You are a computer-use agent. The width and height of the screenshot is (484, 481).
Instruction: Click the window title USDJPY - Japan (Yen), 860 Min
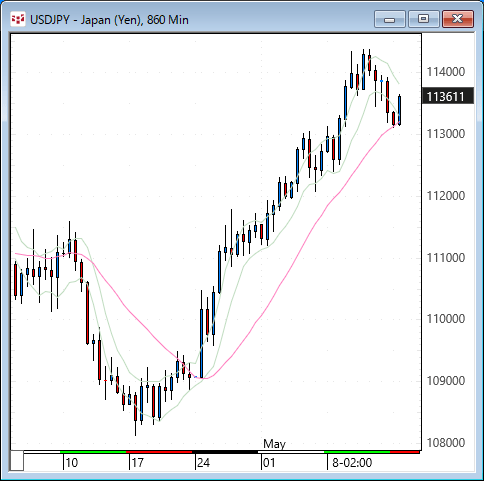coord(109,20)
